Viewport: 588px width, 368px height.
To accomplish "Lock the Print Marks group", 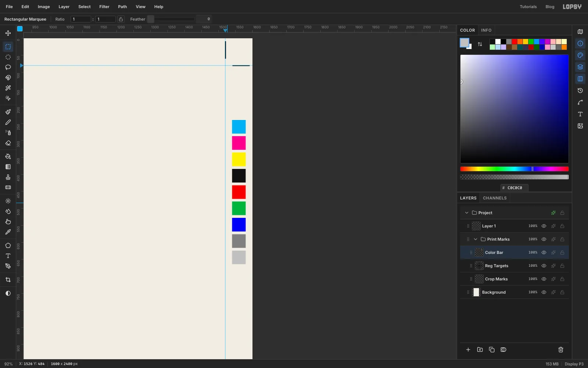I will [x=562, y=239].
